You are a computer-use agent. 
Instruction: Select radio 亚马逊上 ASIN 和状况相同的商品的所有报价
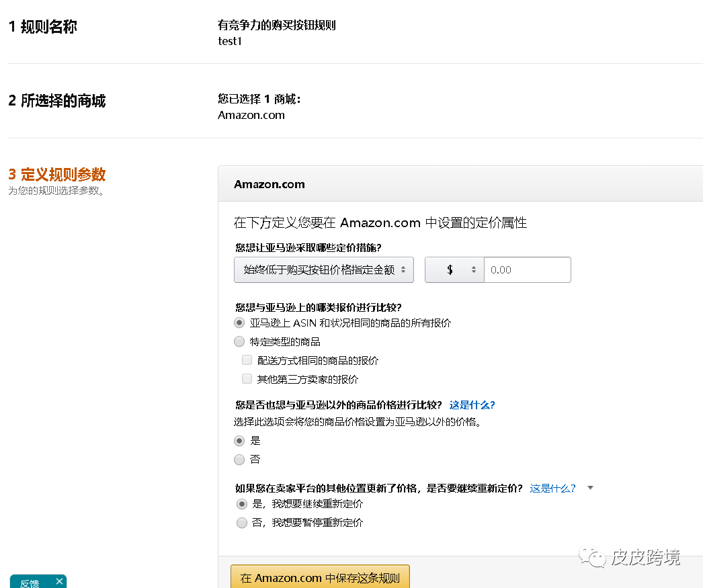pos(239,323)
